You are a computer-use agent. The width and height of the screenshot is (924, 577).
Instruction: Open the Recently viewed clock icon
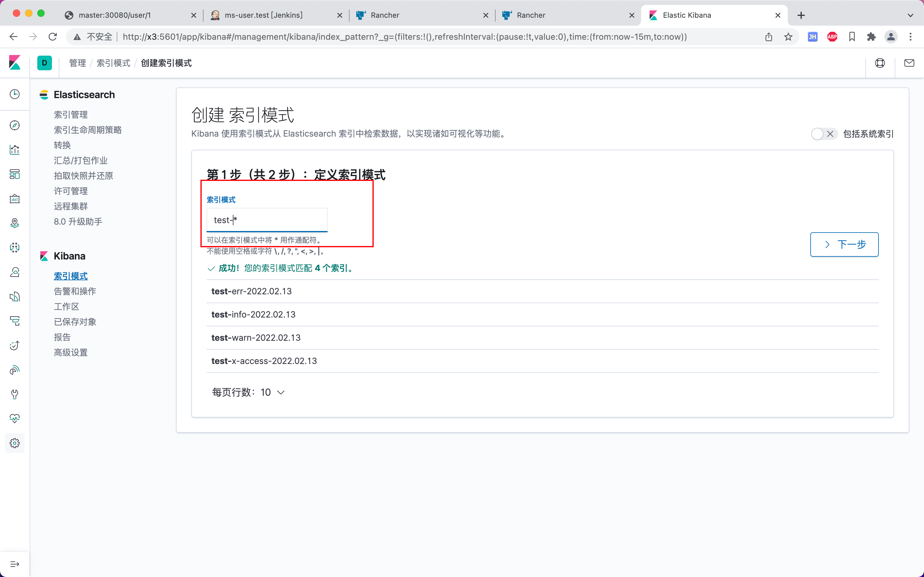(x=14, y=94)
